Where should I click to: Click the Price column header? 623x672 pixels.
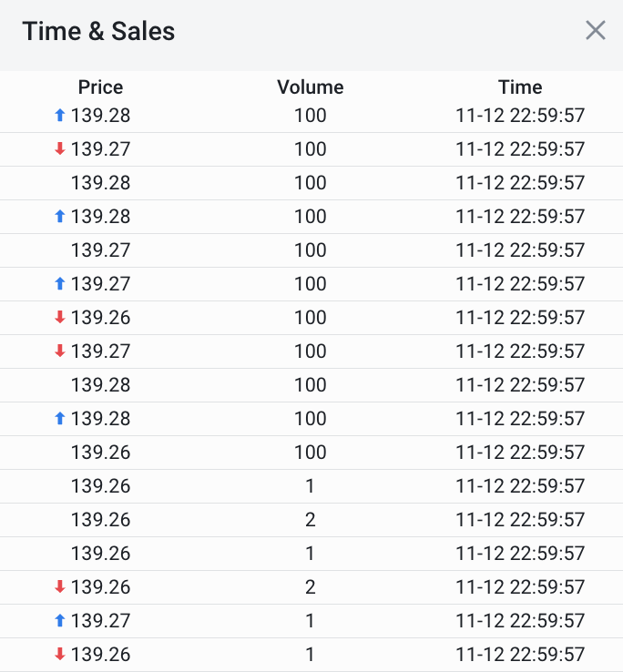coord(100,87)
